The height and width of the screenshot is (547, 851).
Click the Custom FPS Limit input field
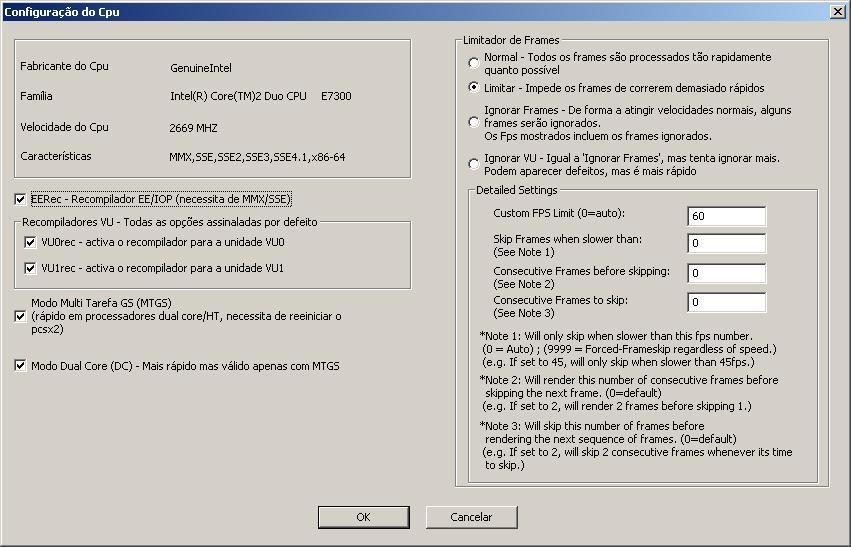tap(727, 216)
